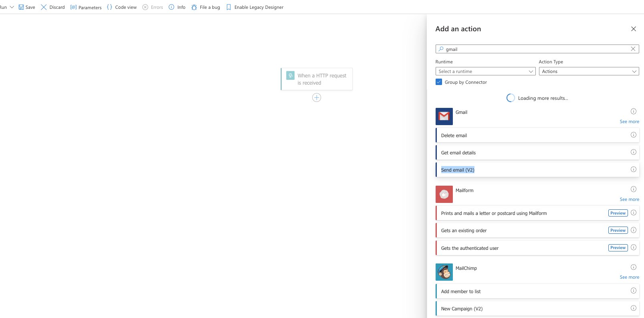
Task: Click the MailChimp connector icon
Action: pos(444,272)
